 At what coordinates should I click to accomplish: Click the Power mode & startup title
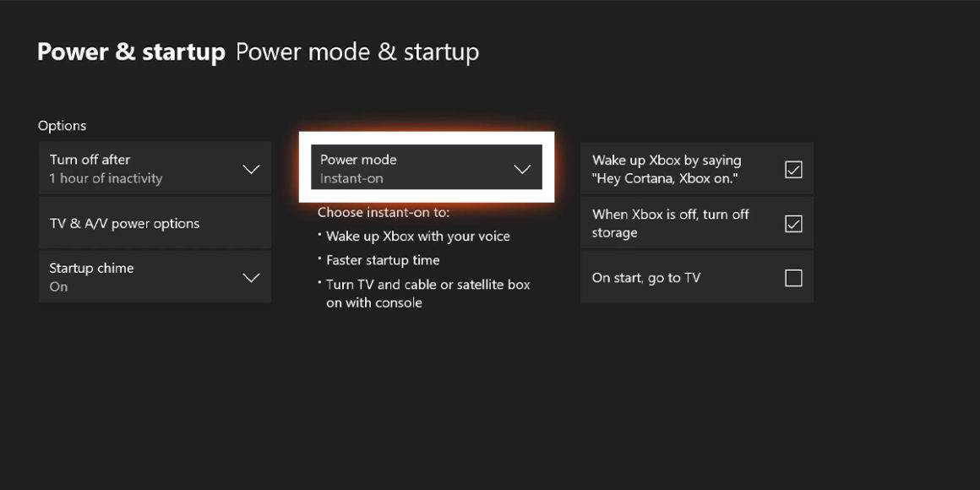click(x=357, y=52)
